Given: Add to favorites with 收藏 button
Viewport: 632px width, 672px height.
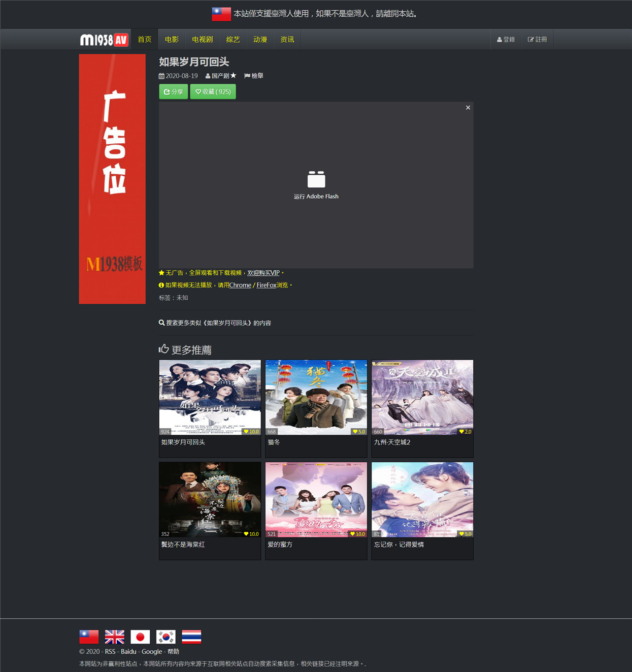Looking at the screenshot, I should [213, 92].
